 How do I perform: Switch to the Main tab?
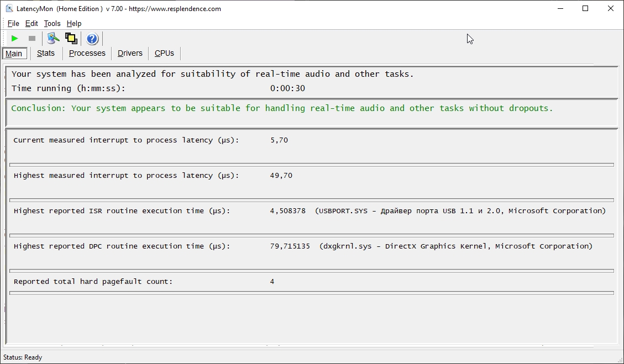14,54
